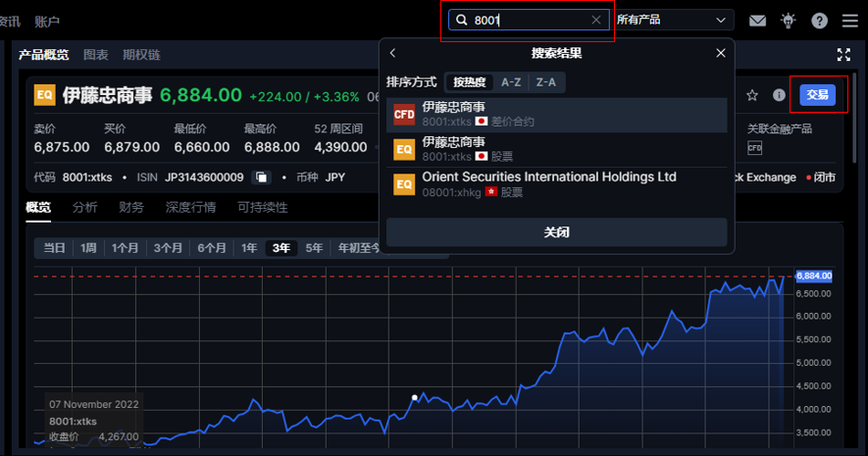Switch to the 深度行情 sub-tab

tap(190, 208)
